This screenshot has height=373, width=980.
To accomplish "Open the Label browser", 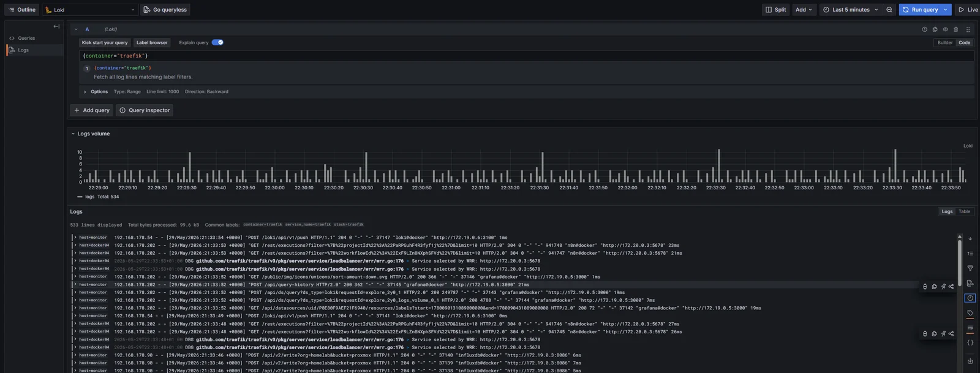I will [x=152, y=43].
